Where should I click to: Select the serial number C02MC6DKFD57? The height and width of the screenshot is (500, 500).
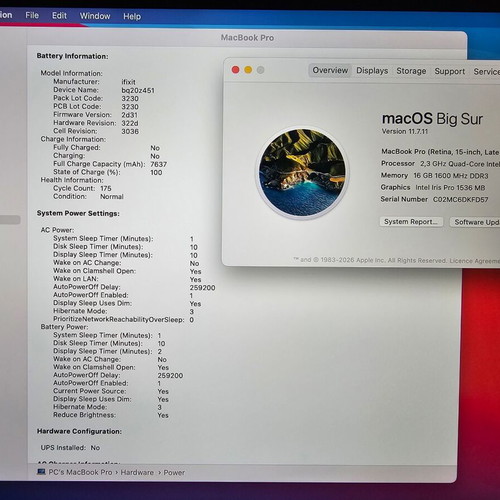tap(460, 200)
